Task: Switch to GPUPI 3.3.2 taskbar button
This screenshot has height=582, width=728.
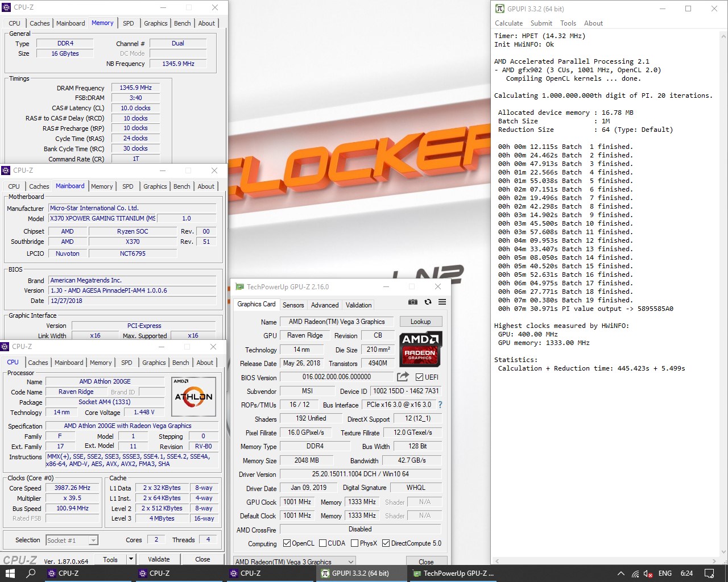Action: coord(362,573)
